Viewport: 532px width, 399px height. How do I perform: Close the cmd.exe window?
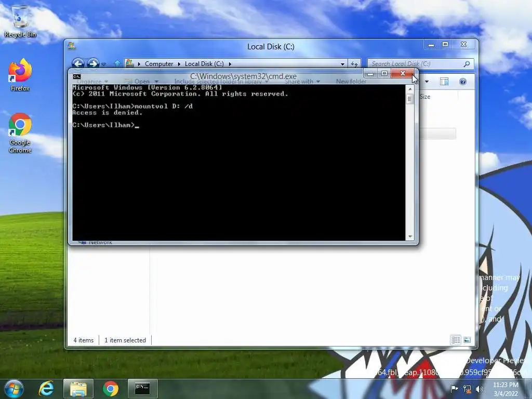coord(403,73)
